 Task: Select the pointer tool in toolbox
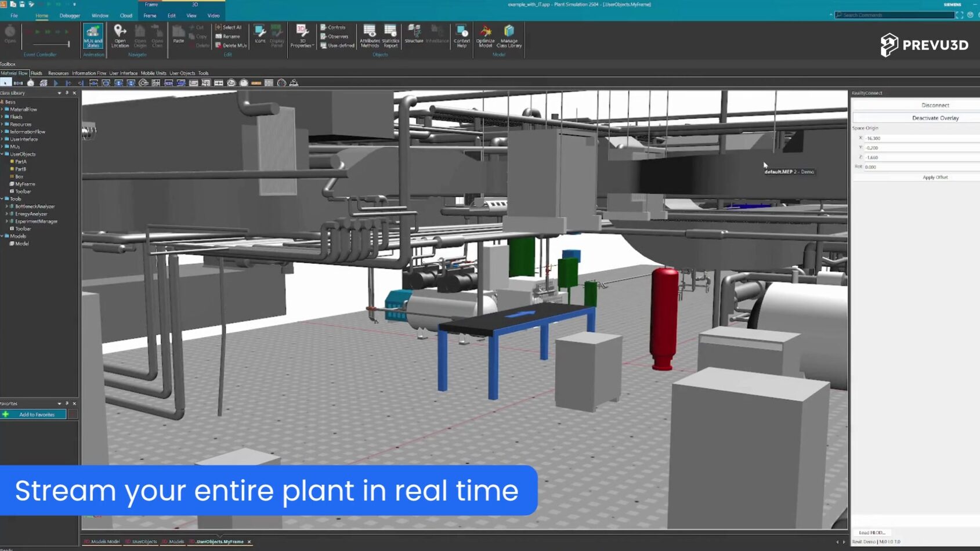point(6,83)
